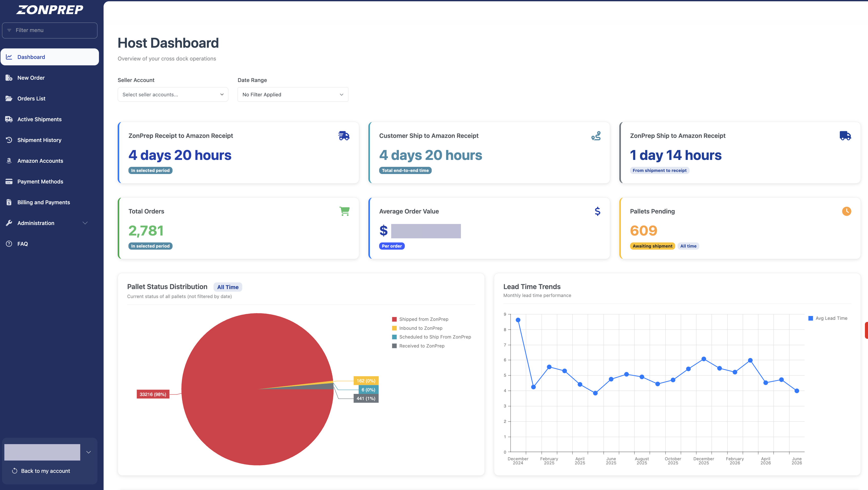
Task: Click the Active Shipments truck icon
Action: click(9, 119)
